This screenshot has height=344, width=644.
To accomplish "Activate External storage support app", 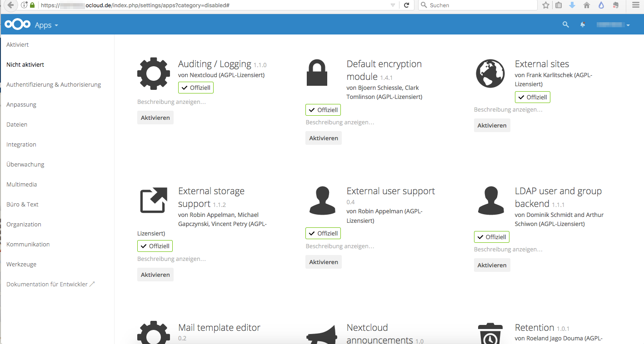I will coord(155,275).
